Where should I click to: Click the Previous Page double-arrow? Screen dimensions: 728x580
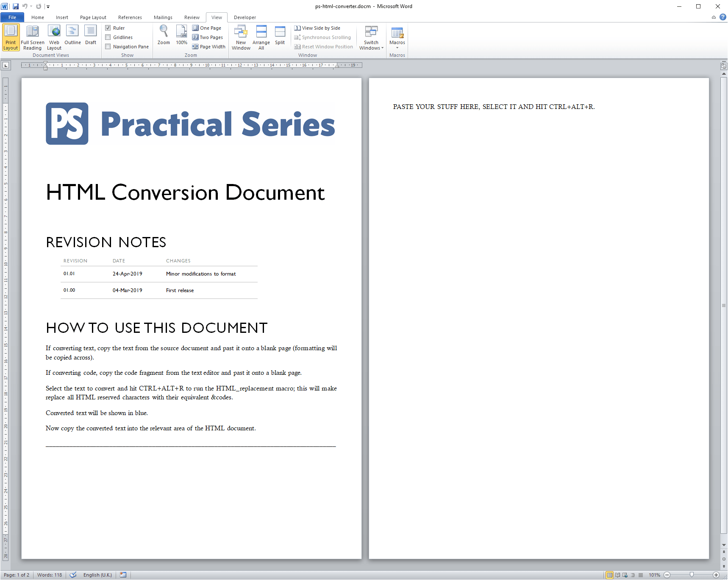(x=724, y=552)
